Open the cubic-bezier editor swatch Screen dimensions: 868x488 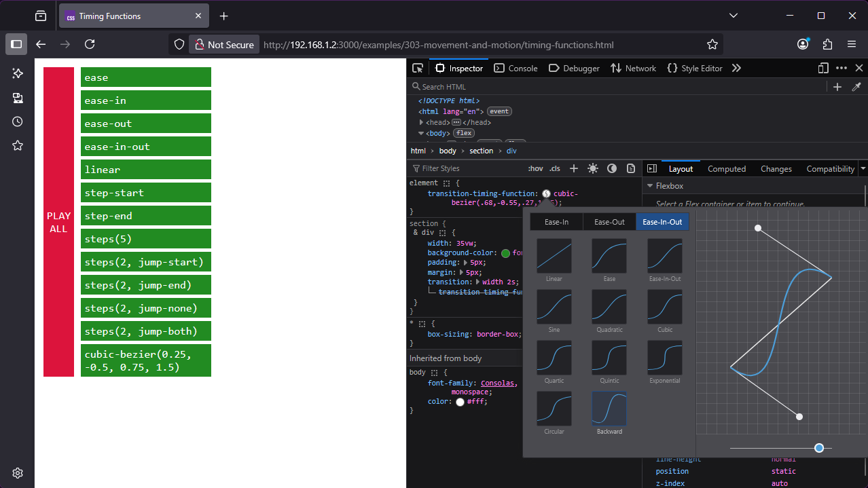coord(547,194)
